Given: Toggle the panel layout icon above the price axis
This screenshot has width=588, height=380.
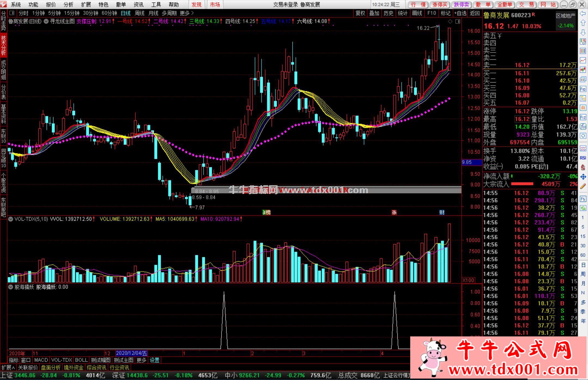Looking at the screenshot, I should 458,21.
